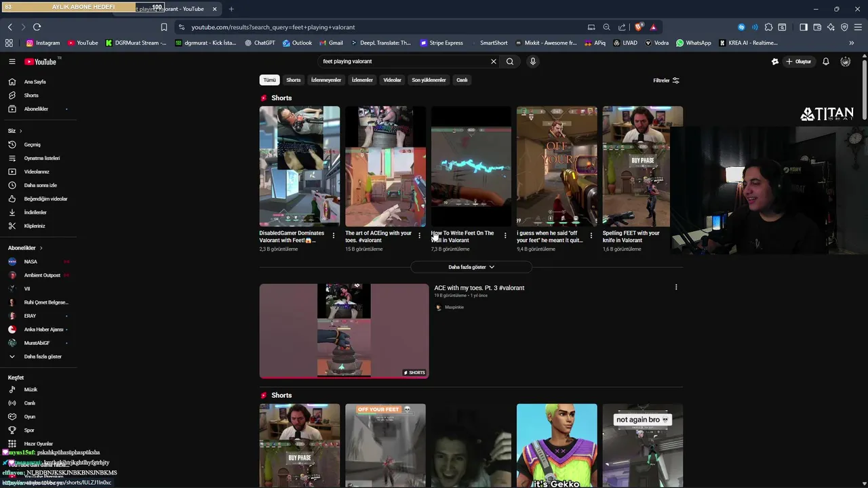Open options menu for ACEing with toes short

point(419,236)
